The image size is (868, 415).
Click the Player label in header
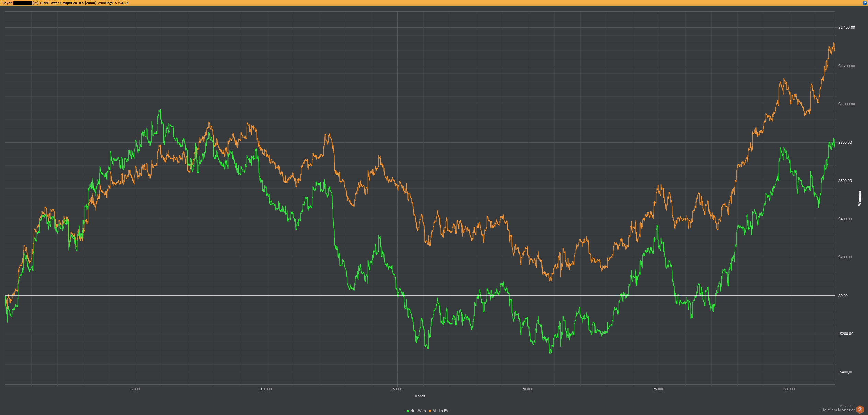[x=7, y=3]
